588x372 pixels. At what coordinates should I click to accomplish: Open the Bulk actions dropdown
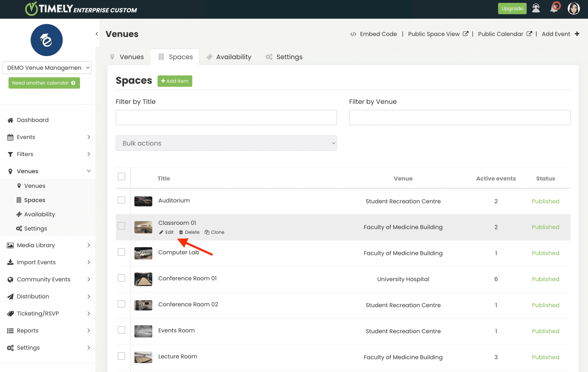pos(226,143)
